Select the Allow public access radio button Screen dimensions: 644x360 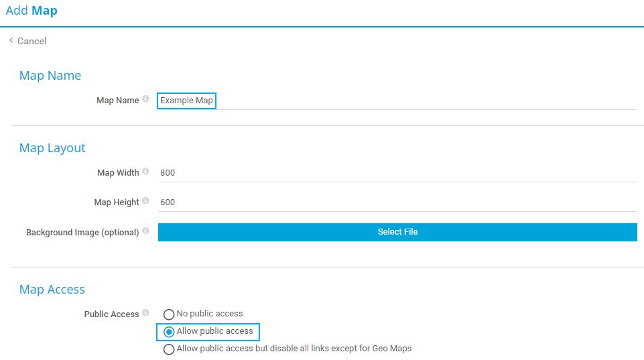(x=169, y=332)
